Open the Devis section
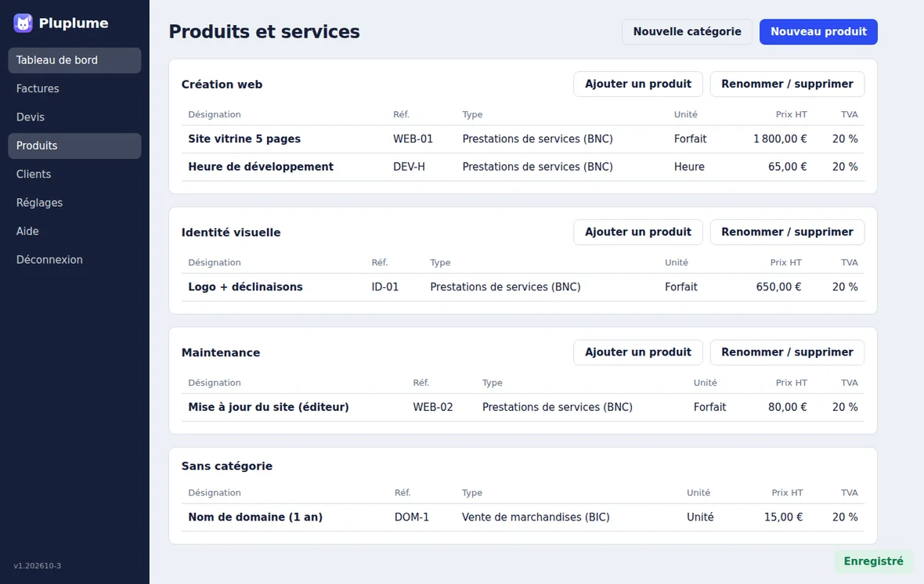Image resolution: width=924 pixels, height=584 pixels. [x=75, y=117]
